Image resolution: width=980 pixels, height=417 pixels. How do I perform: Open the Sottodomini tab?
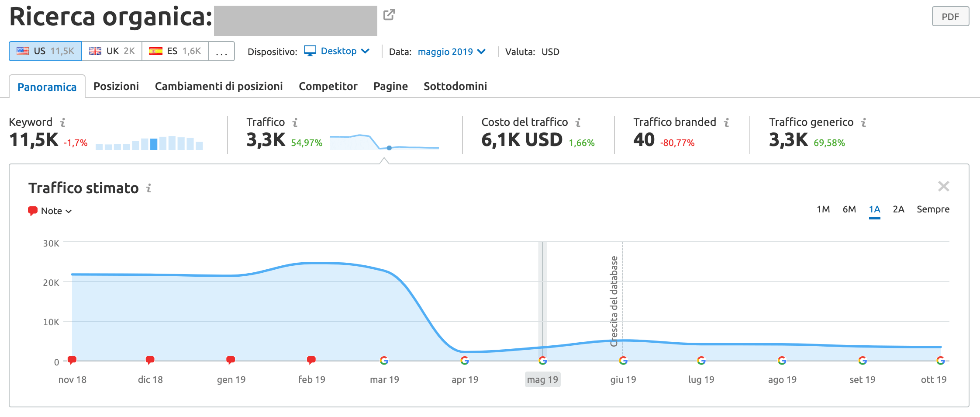[455, 86]
